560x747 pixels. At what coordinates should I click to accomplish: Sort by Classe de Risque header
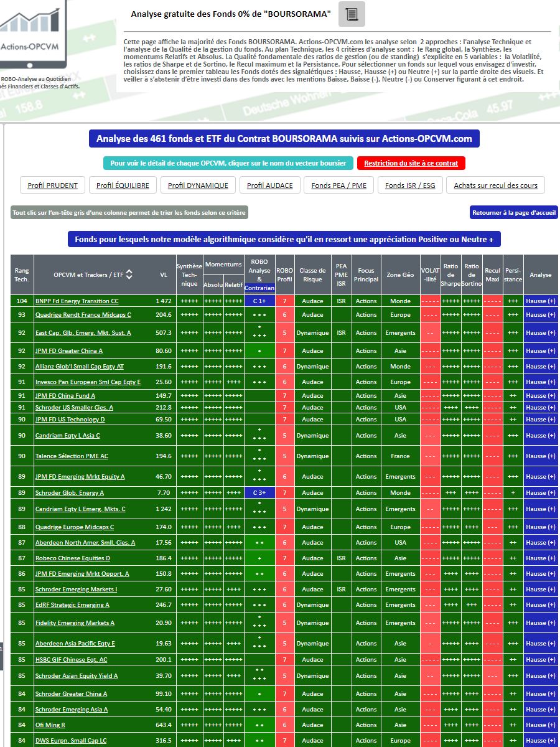312,275
